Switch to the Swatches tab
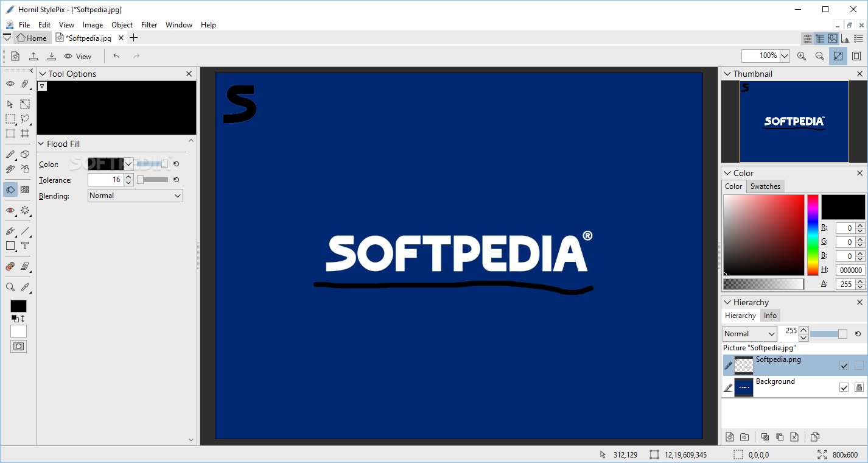 pyautogui.click(x=765, y=186)
